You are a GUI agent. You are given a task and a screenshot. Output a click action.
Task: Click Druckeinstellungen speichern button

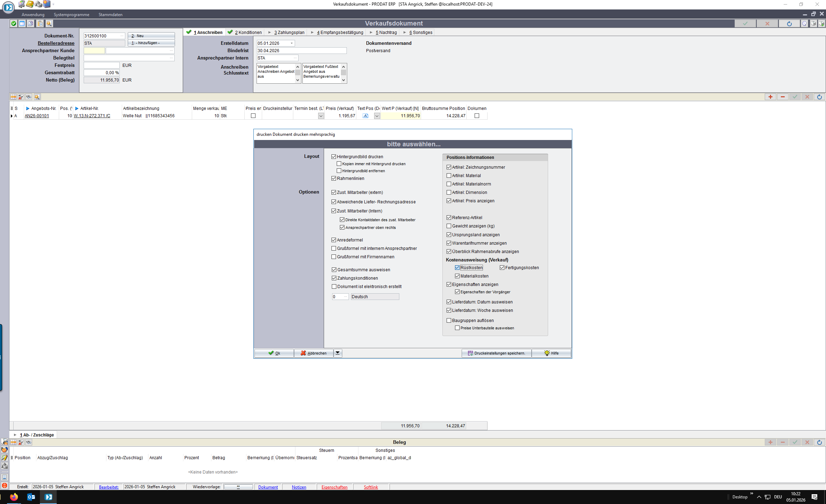coord(496,353)
